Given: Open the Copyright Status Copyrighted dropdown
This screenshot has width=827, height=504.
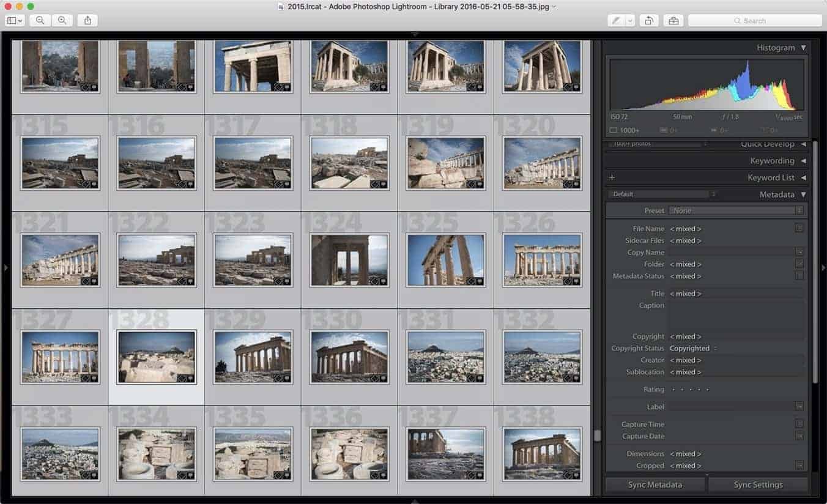Looking at the screenshot, I should [x=693, y=348].
